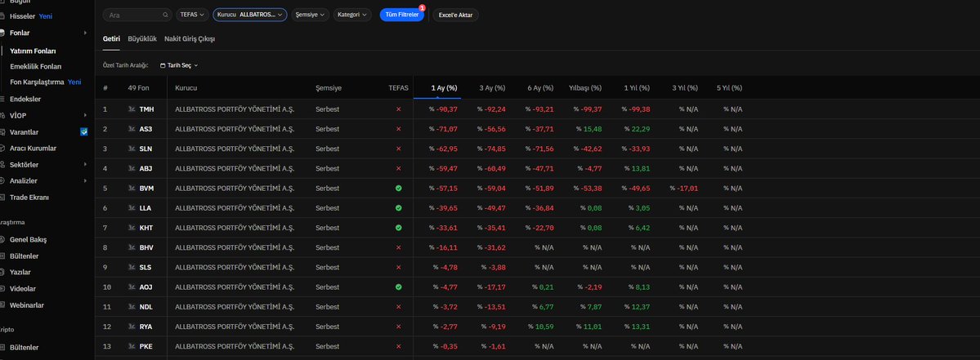Click the BVM fund logo icon
The image size is (980, 360).
click(x=132, y=189)
